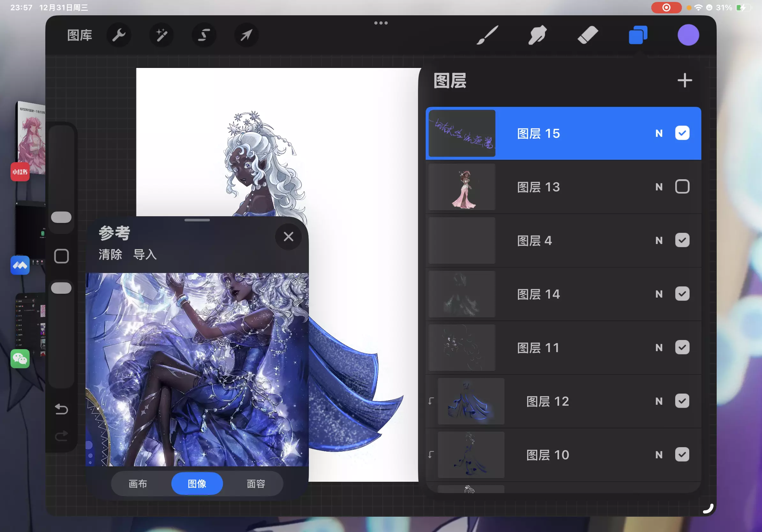
Task: Open the Actions wrench menu
Action: pos(118,35)
